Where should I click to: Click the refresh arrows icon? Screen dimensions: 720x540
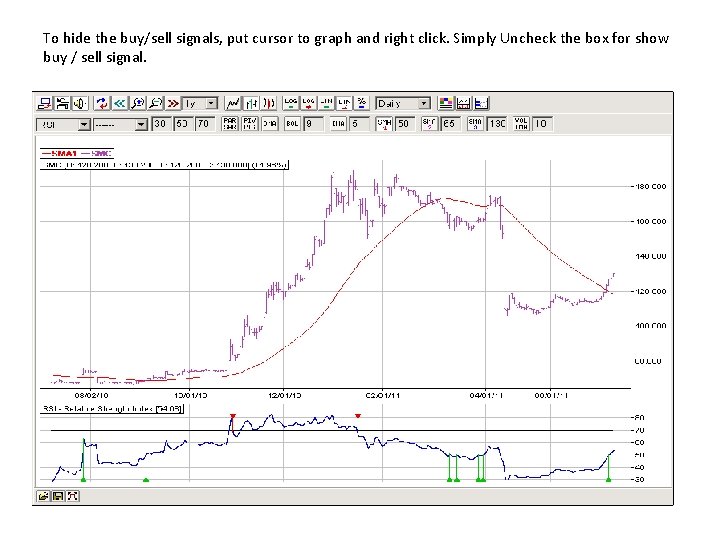101,103
